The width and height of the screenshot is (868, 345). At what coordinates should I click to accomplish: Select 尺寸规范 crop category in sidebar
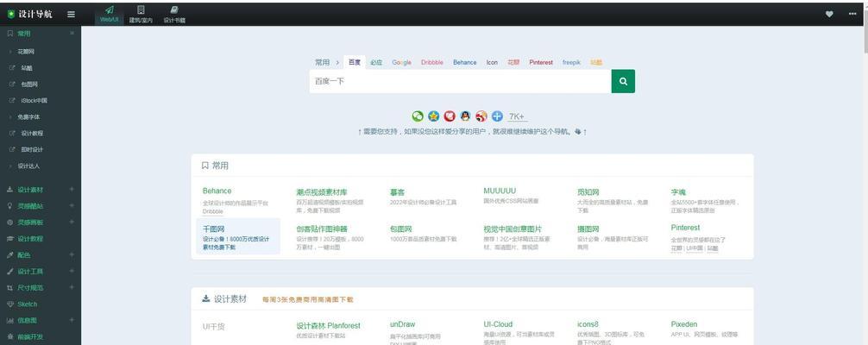click(x=30, y=287)
